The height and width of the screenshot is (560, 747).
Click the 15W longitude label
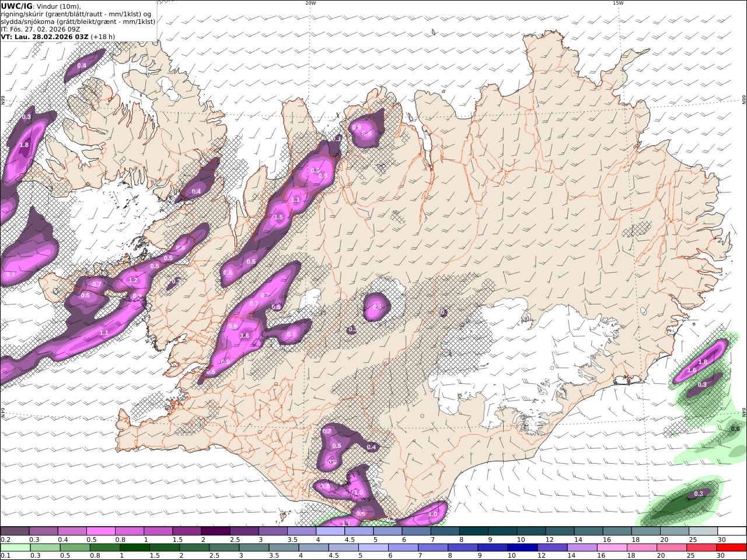[618, 3]
